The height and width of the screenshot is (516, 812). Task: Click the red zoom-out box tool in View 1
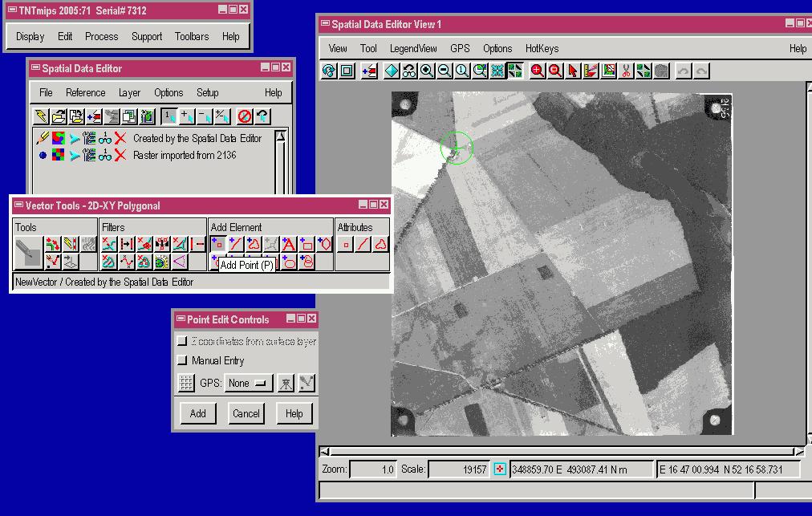tap(554, 71)
